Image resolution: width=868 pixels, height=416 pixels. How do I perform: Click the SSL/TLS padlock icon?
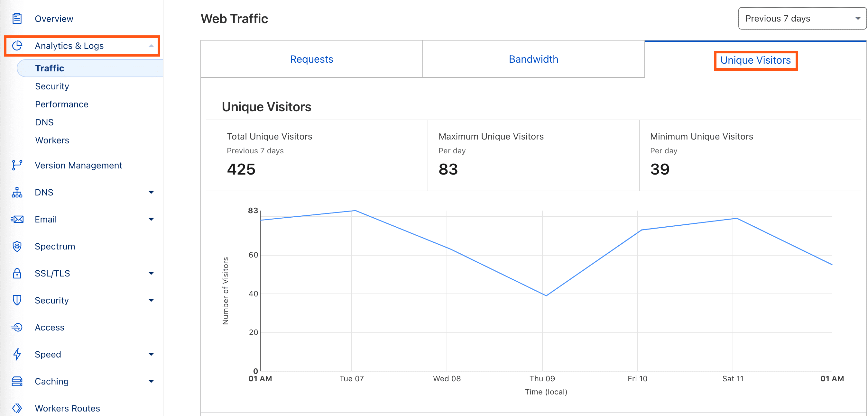point(17,273)
